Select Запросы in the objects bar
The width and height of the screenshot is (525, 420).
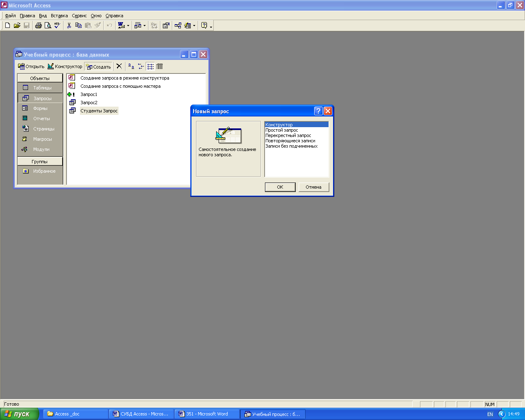pos(40,98)
